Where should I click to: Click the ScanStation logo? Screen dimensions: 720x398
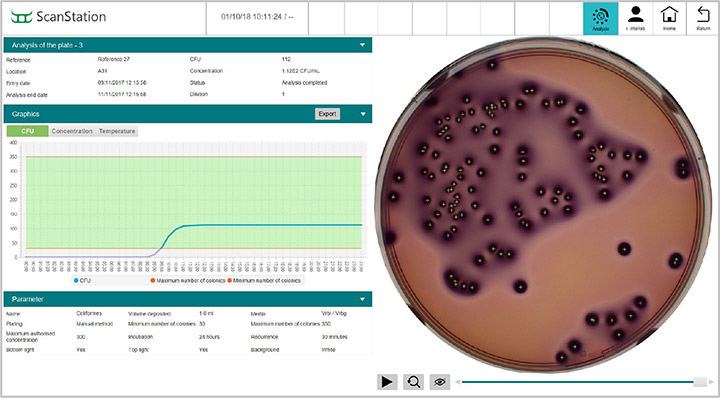coord(58,17)
